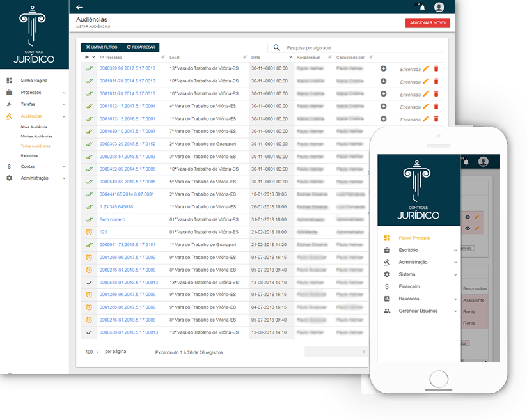
Task: Open the notifications bell in desktop header
Action: coord(422,8)
